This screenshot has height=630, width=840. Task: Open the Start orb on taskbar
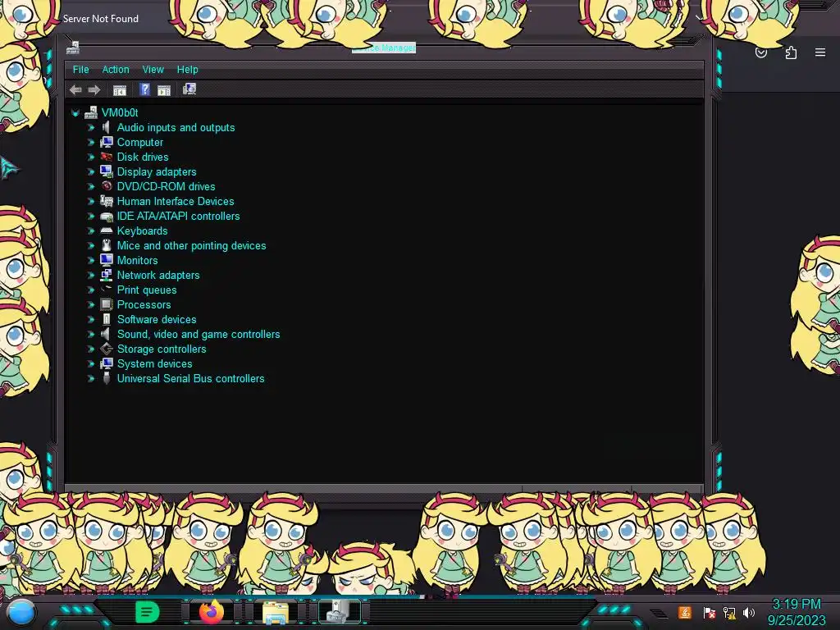coord(21,612)
